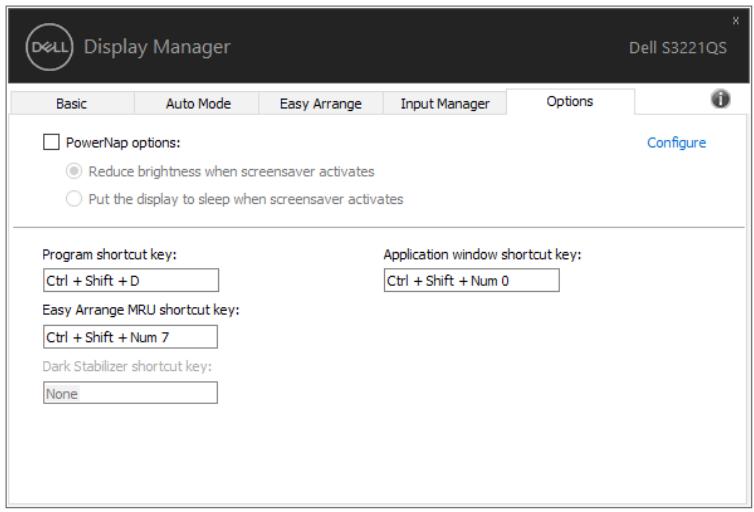Open the info about icon
The height and width of the screenshot is (512, 754).
coord(720,99)
